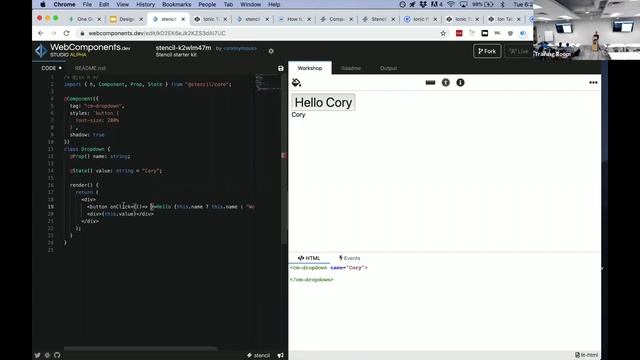Switch to the How h... browser tab
The height and width of the screenshot is (360, 640).
(x=295, y=19)
